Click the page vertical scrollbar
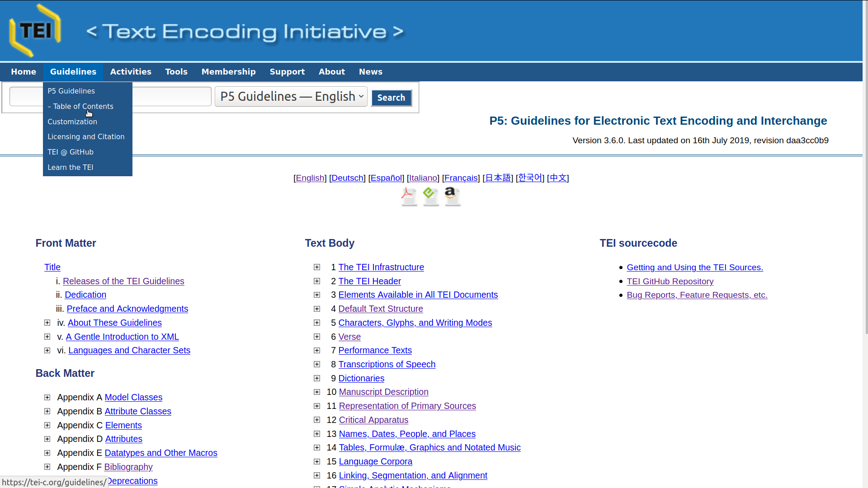The height and width of the screenshot is (488, 868). point(865,181)
